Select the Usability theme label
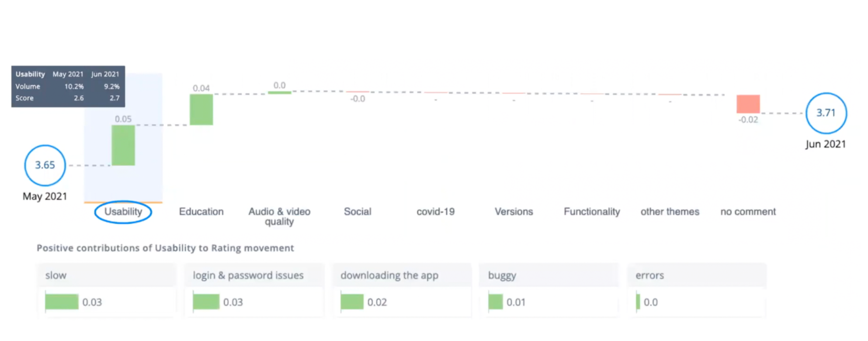This screenshot has width=868, height=341. point(123,212)
